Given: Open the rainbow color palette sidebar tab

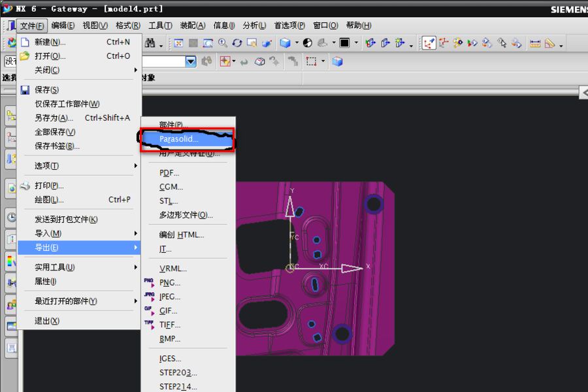Looking at the screenshot, I should click(11, 261).
